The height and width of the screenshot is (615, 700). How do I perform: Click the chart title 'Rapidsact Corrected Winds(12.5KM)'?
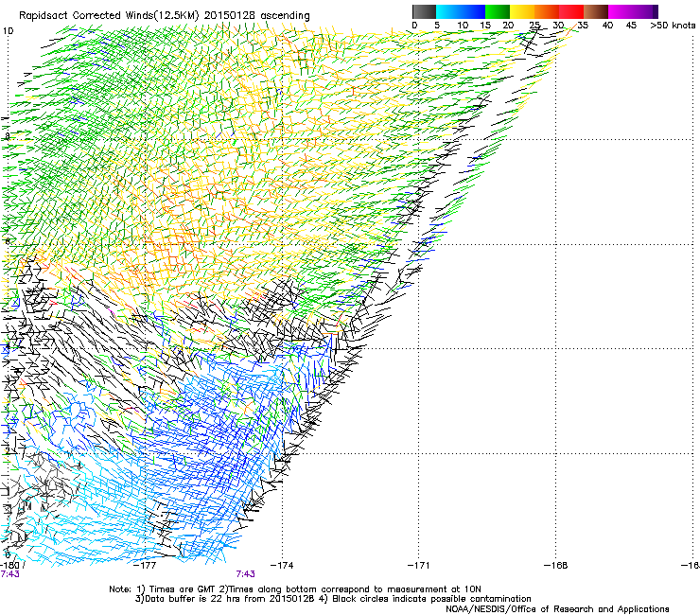[109, 16]
